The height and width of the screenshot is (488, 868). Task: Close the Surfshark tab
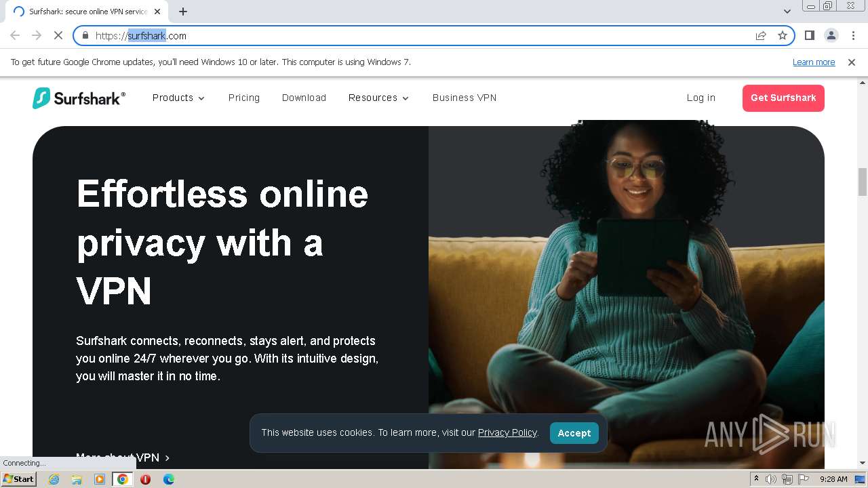click(x=157, y=12)
